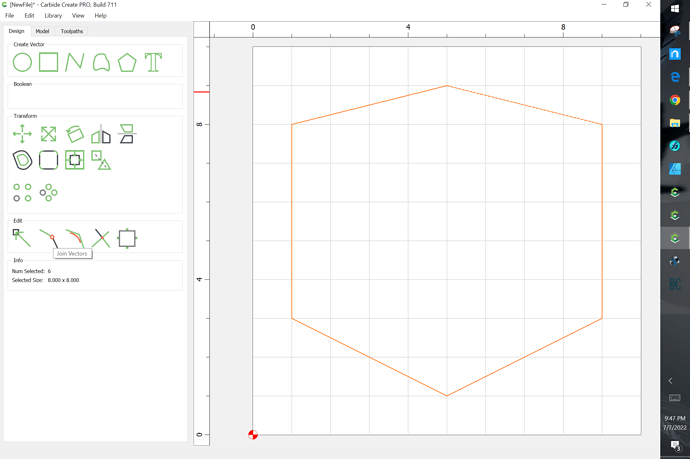Viewport: 690px width, 459px height.
Task: Choose the vertical Flip transform tool
Action: 127,134
